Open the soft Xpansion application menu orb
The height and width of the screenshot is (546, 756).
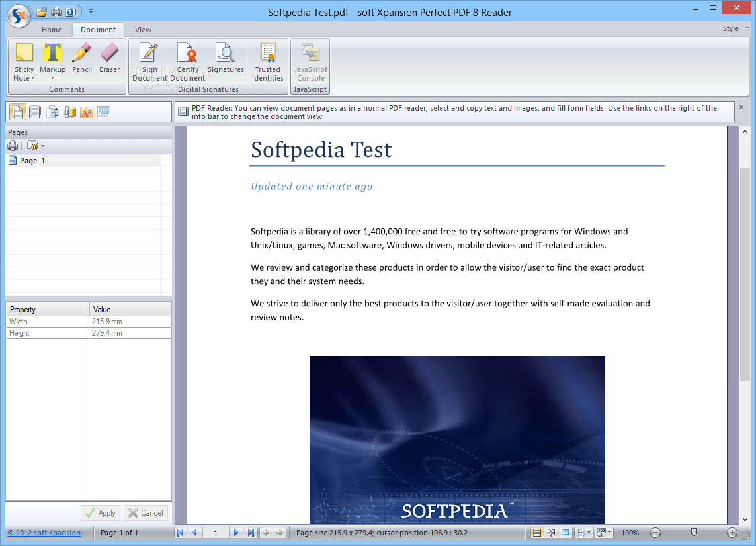click(19, 15)
